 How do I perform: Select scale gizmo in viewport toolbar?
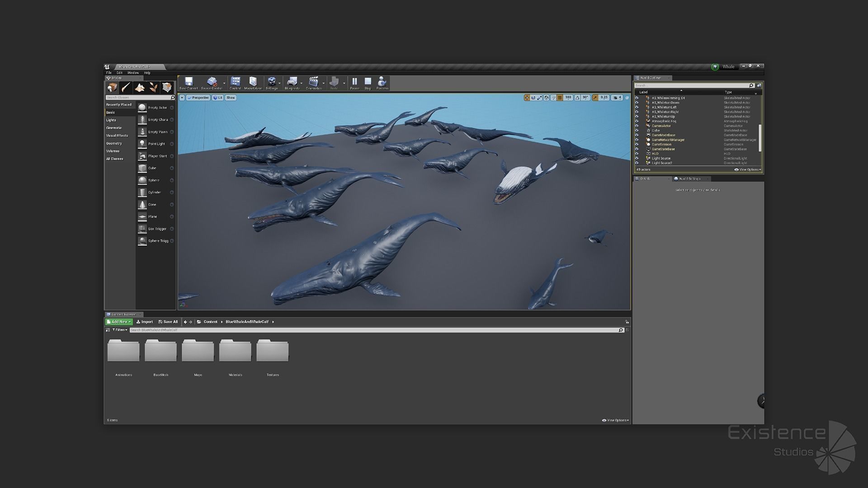(x=539, y=98)
